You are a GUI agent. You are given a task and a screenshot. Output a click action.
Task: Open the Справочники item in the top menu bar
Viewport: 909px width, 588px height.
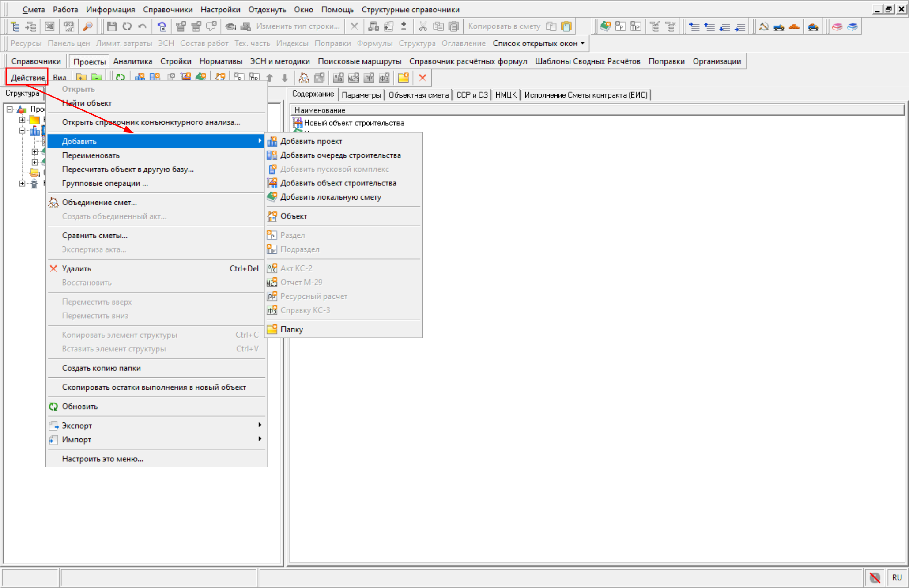168,10
